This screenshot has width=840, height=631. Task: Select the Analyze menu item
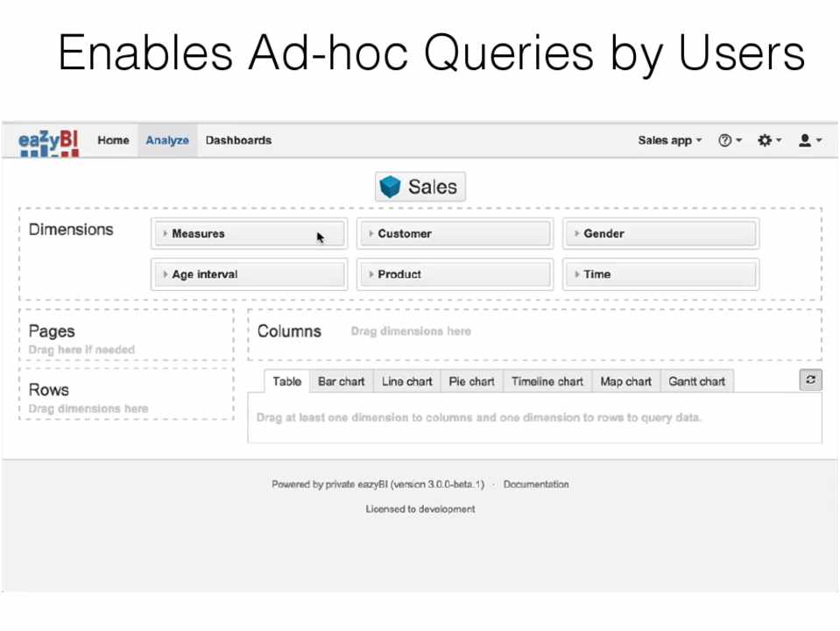tap(167, 140)
